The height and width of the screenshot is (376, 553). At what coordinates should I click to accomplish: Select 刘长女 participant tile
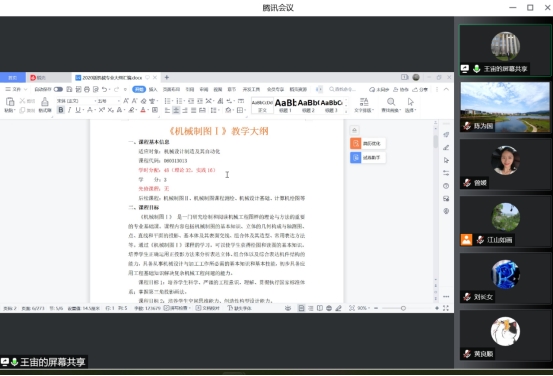coord(505,278)
